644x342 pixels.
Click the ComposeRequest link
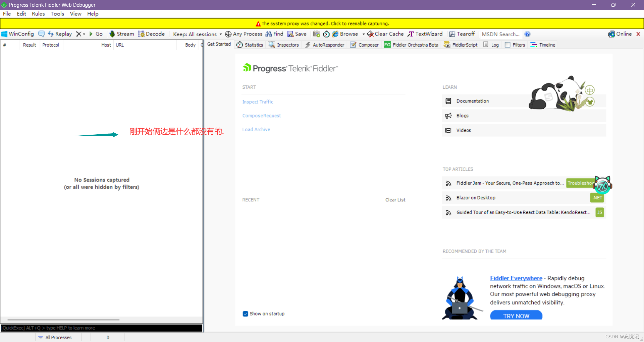point(262,116)
